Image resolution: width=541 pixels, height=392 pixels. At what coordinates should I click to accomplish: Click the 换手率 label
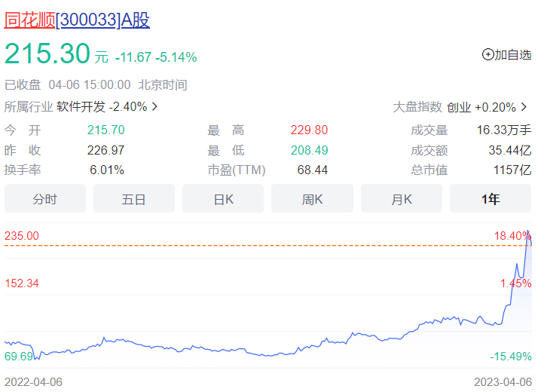tap(23, 170)
